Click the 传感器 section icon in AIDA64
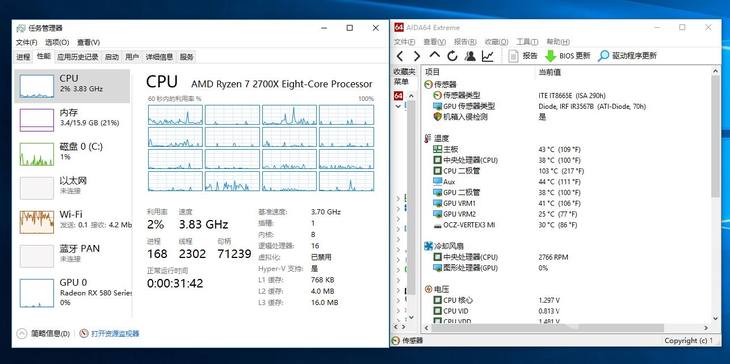The height and width of the screenshot is (364, 730). tap(429, 84)
